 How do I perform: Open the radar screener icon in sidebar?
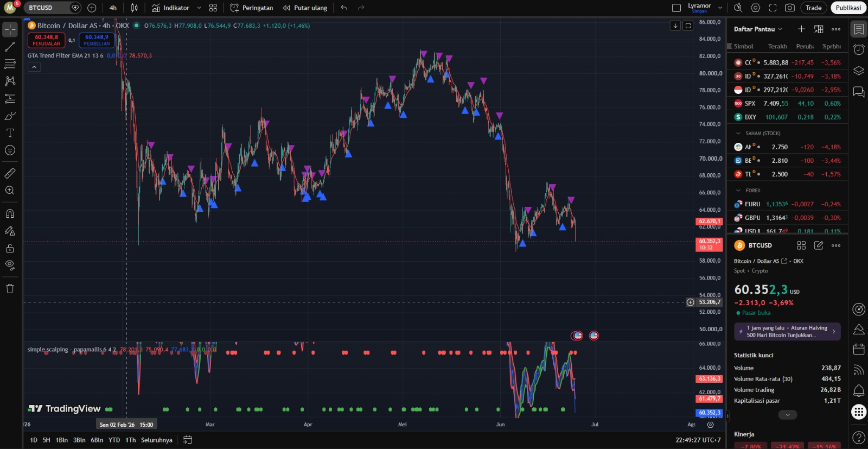859,309
